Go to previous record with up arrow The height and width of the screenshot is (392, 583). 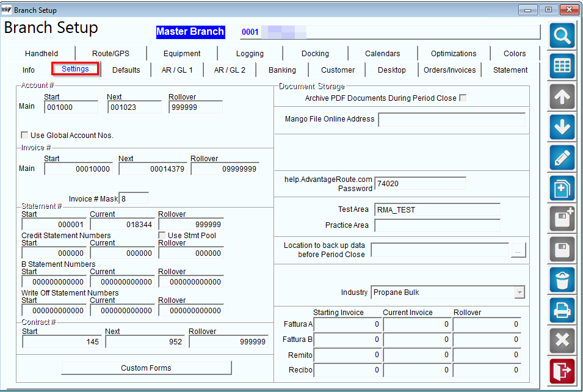tap(562, 97)
